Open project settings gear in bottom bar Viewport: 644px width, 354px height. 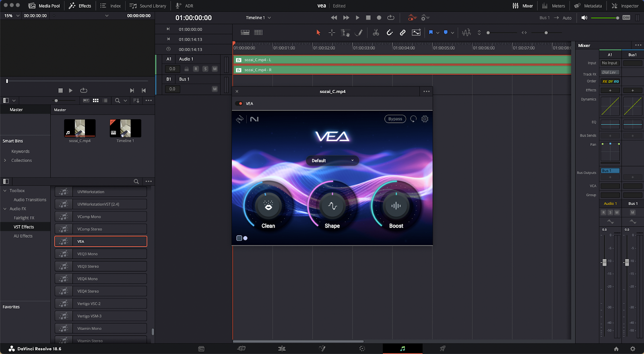click(632, 349)
